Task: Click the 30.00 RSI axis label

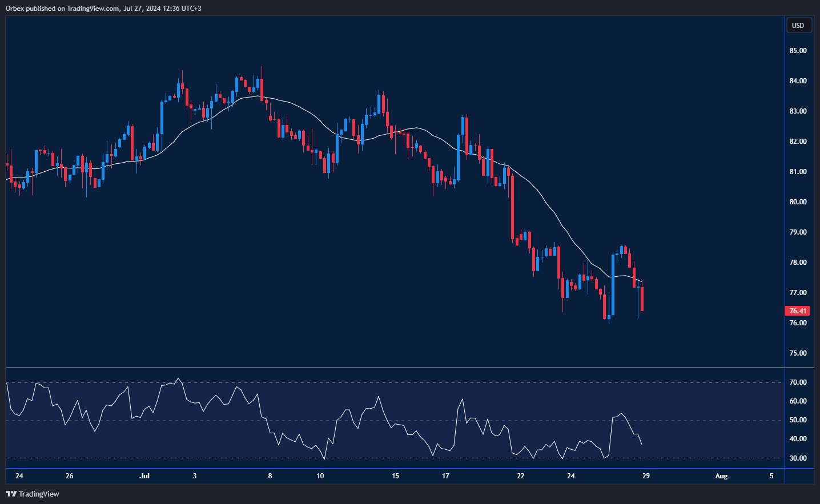Action: [798, 458]
